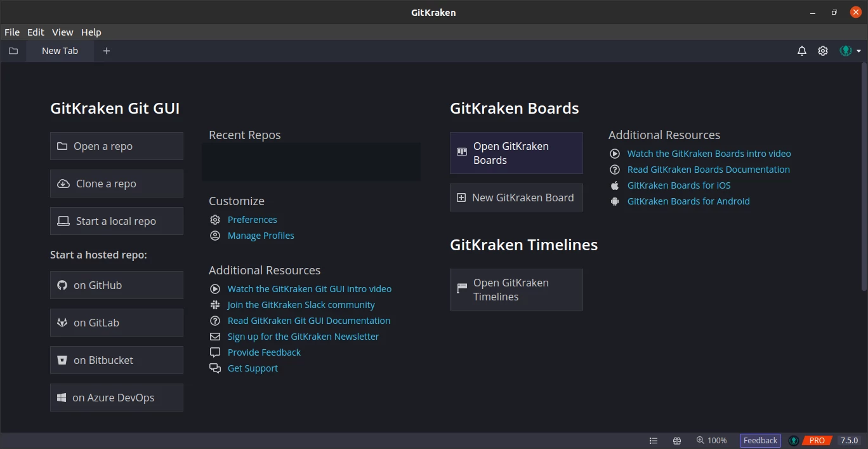Click the 7.5.0 version label
868x449 pixels.
point(849,441)
